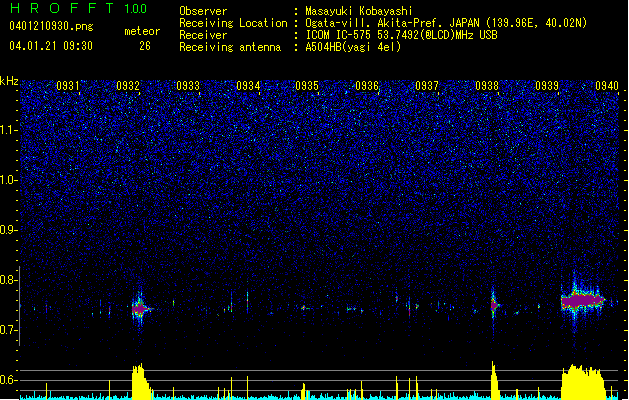Click the Observer label
629x400 pixels.
(203, 11)
